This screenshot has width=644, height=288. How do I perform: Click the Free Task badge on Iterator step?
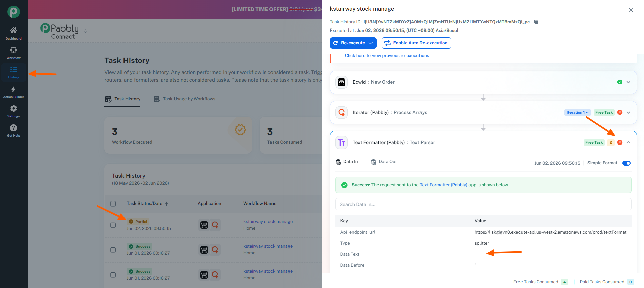(604, 112)
